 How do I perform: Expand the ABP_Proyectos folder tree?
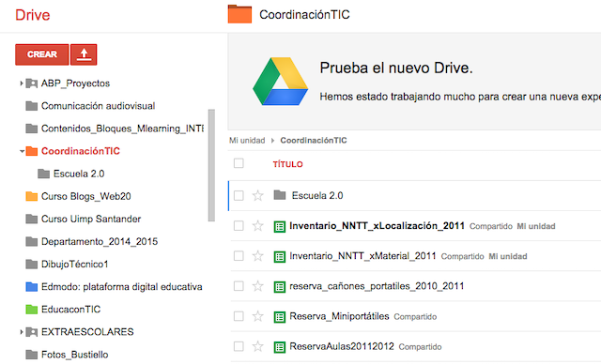[22, 83]
